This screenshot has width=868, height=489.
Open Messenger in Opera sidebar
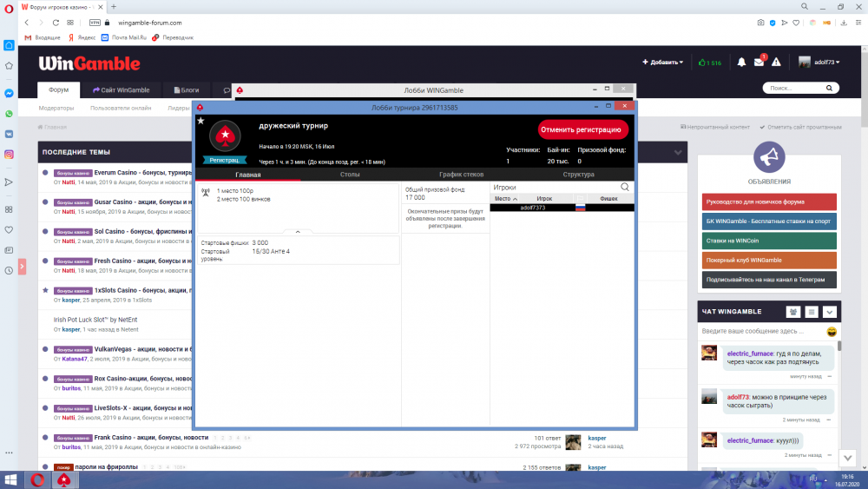pyautogui.click(x=9, y=93)
